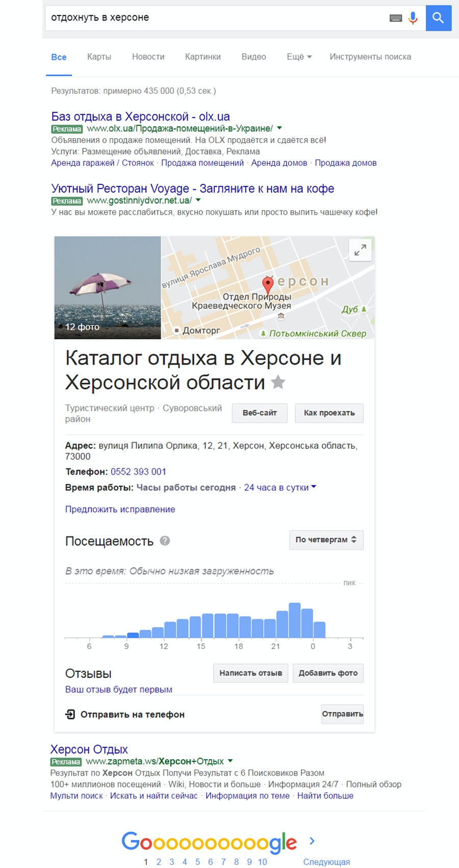Click Продажа помещений sitelink
The image size is (459, 868).
[202, 163]
